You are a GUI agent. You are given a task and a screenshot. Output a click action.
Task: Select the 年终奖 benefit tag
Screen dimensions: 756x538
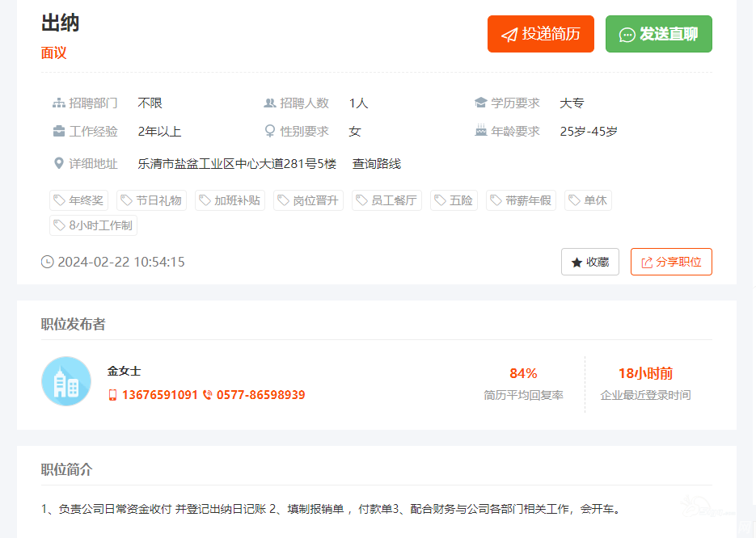[78, 200]
